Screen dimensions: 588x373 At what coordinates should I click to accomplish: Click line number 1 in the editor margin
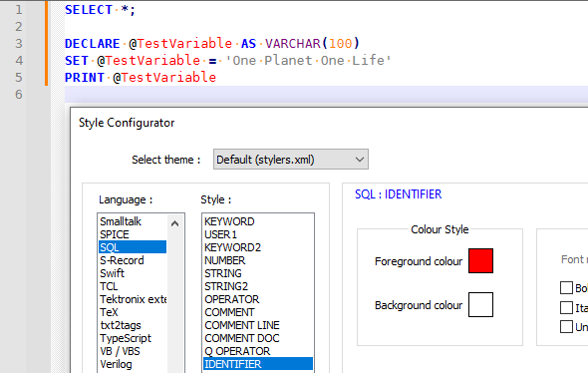pos(19,10)
